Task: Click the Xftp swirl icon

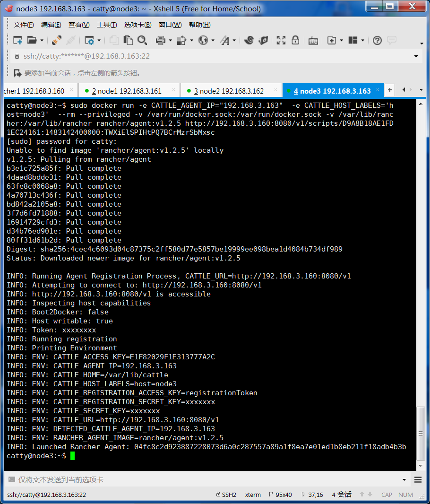Action: click(249, 40)
